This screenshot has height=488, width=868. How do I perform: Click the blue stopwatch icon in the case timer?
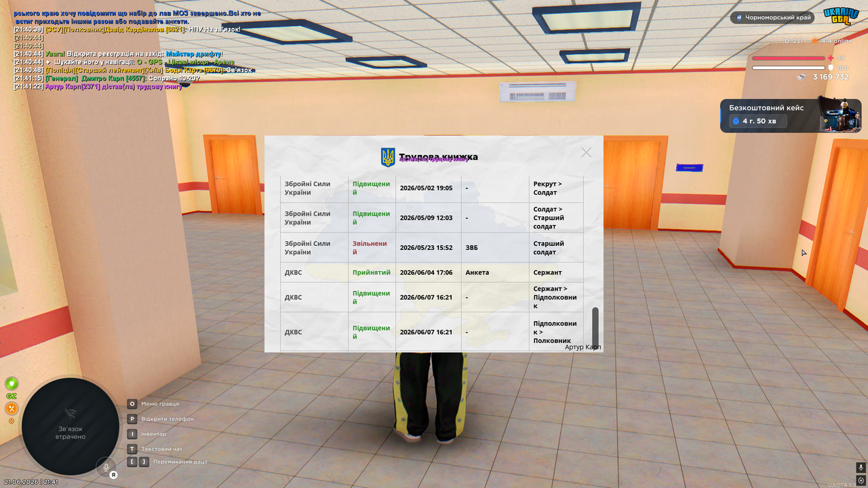coord(735,121)
